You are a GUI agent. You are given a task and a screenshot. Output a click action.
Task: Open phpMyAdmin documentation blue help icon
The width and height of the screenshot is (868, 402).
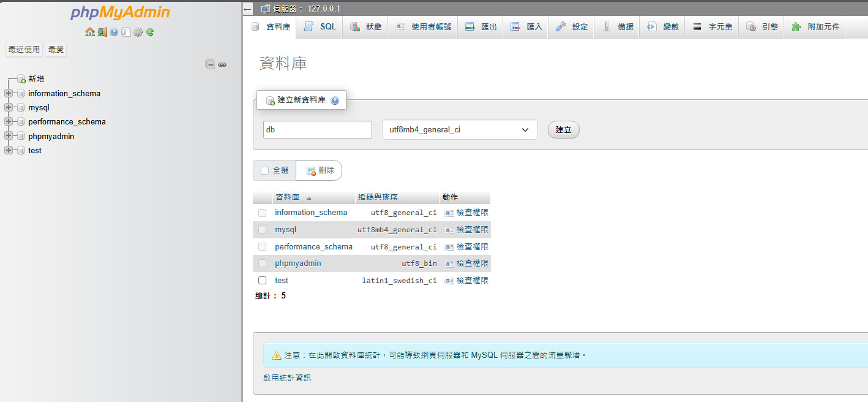click(114, 32)
